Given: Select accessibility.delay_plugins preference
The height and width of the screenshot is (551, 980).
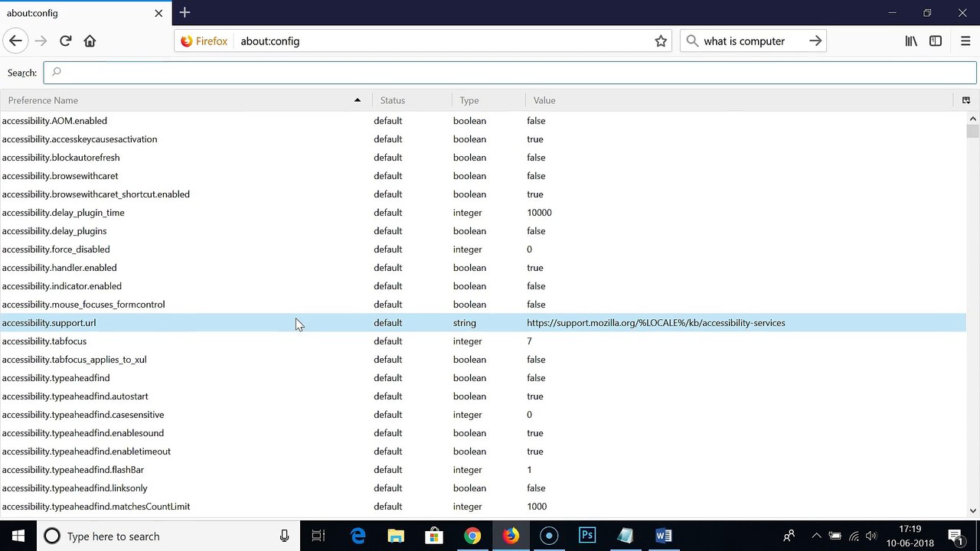Looking at the screenshot, I should point(483,231).
